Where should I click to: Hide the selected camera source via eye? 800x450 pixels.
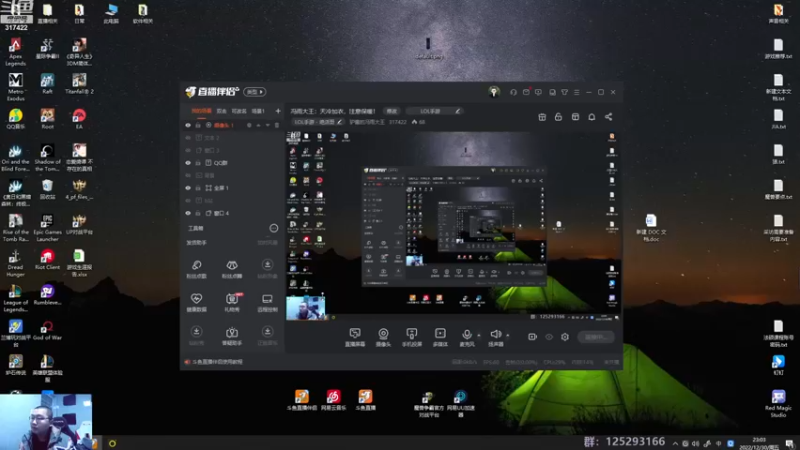(188, 125)
